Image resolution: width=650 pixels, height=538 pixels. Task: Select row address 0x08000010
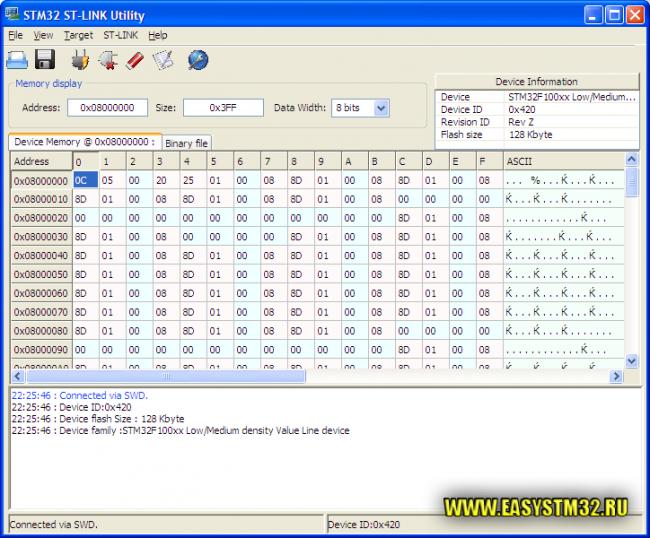(41, 199)
